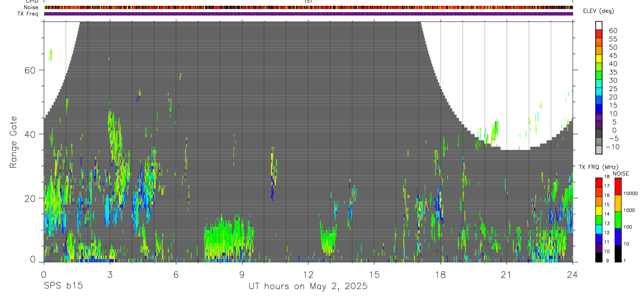The height and width of the screenshot is (297, 644).
Task: Click the SPS b15 radar label
Action: tap(62, 287)
